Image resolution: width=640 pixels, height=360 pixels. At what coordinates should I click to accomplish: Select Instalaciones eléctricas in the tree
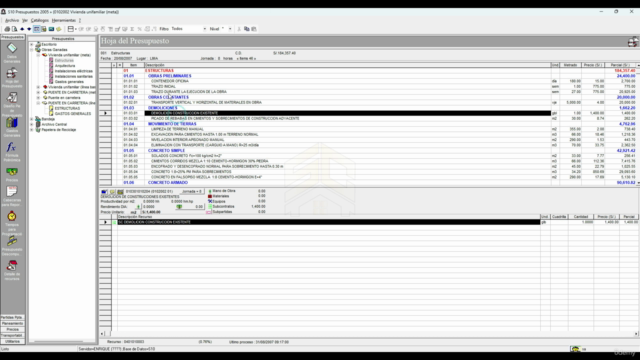point(73,71)
